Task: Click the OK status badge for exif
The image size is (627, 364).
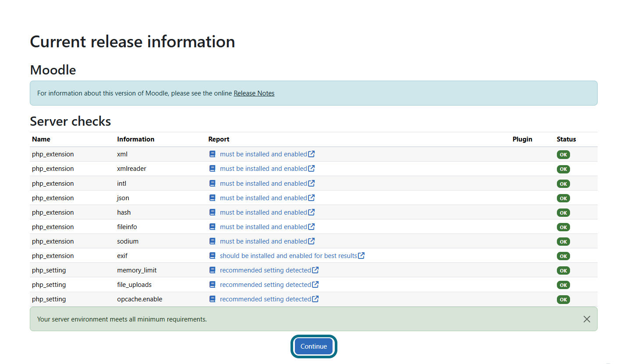Action: (x=563, y=256)
